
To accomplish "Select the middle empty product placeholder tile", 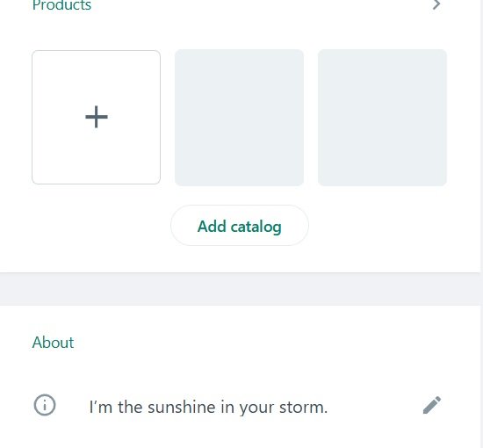I will coord(239,118).
